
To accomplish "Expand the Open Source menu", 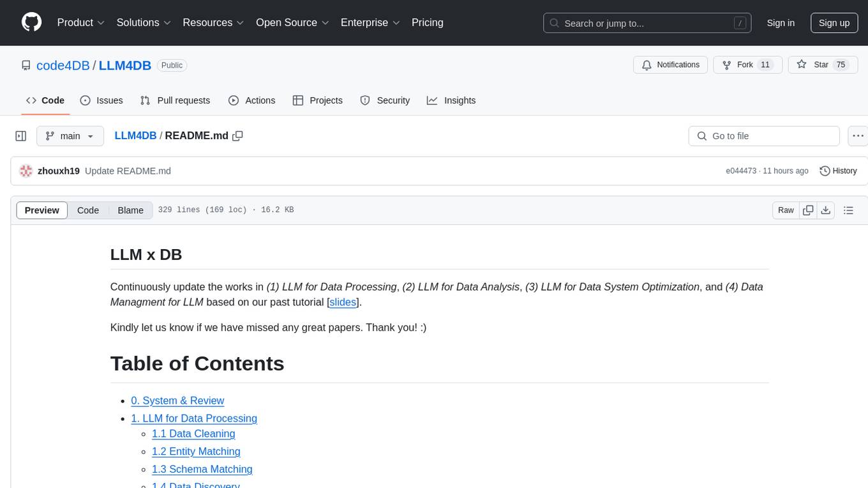I will pos(292,22).
